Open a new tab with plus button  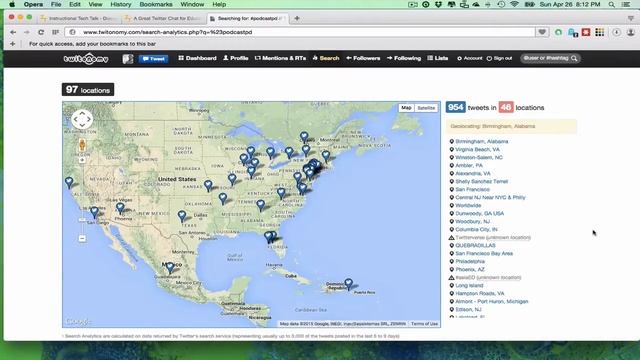click(x=297, y=18)
